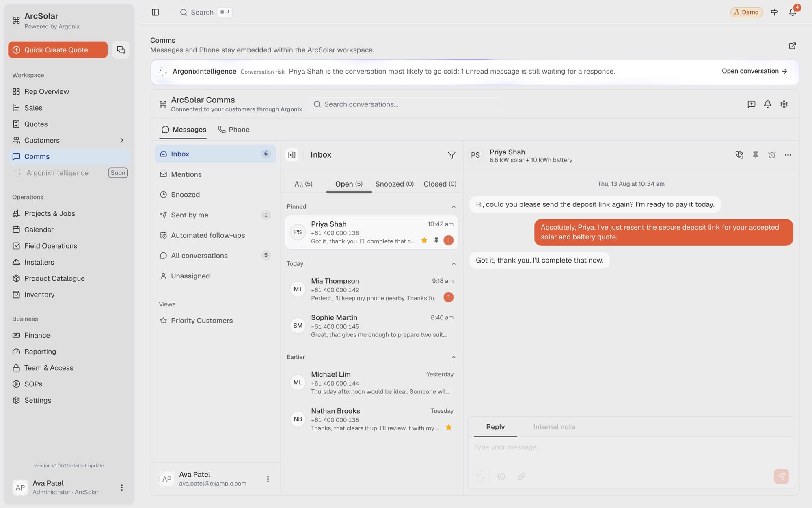Open ArcSolar Comms notification bell
The height and width of the screenshot is (508, 812).
pyautogui.click(x=768, y=104)
